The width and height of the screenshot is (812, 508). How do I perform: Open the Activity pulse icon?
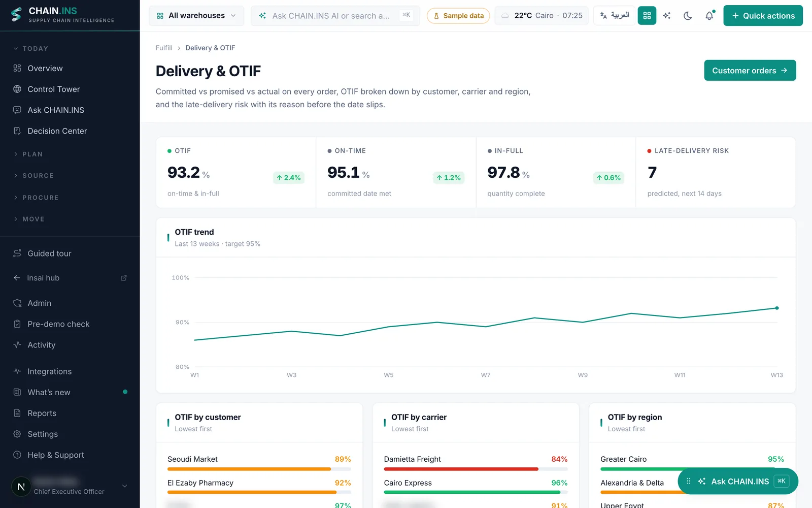pos(17,344)
